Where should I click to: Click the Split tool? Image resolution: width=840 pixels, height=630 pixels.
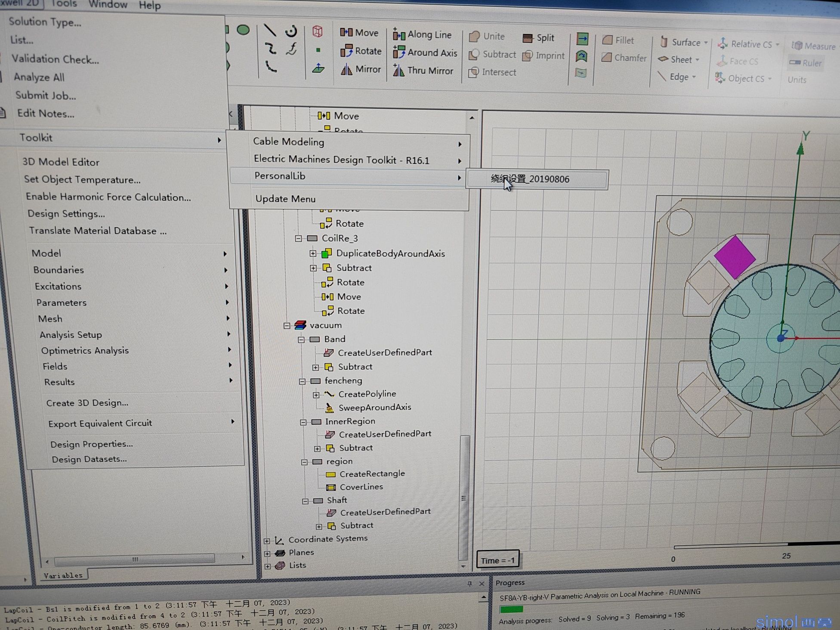click(x=538, y=38)
